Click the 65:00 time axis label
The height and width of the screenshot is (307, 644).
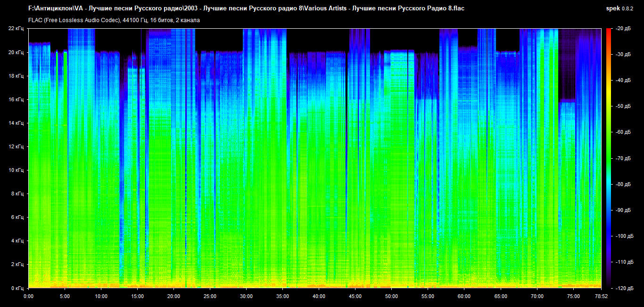[x=501, y=296]
